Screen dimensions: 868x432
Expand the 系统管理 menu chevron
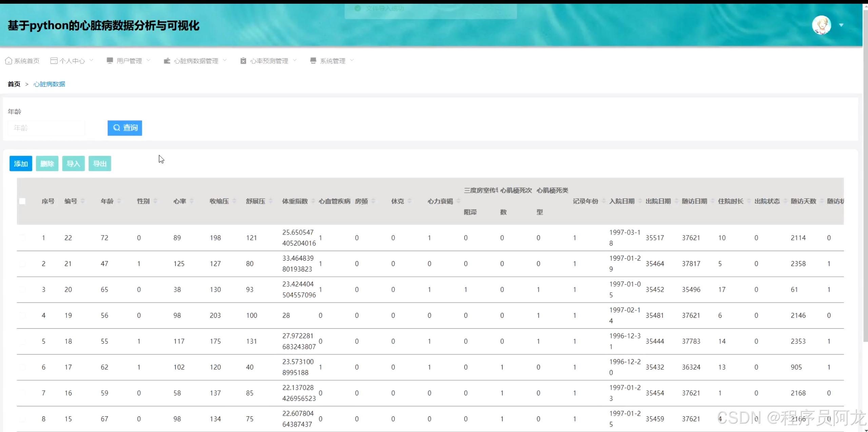tap(352, 60)
